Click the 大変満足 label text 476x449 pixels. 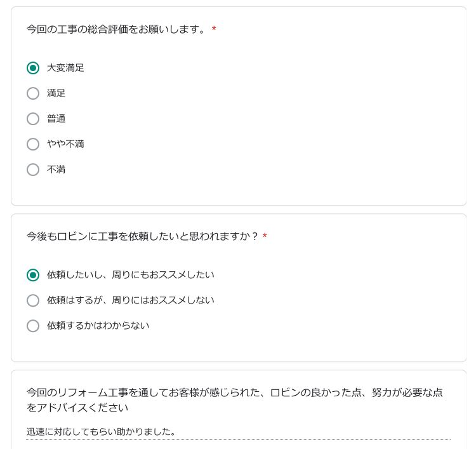click(65, 68)
